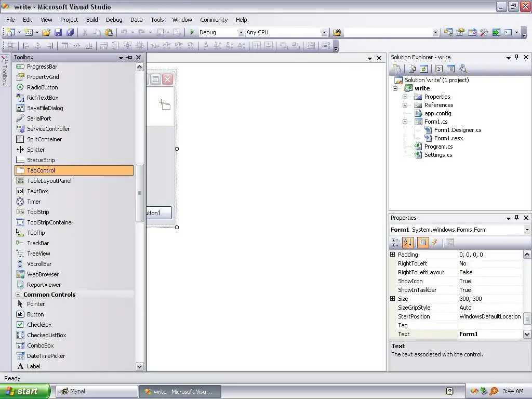Select the CheckBox toolbox item
Screen dimensions: 532x399
click(x=74, y=325)
